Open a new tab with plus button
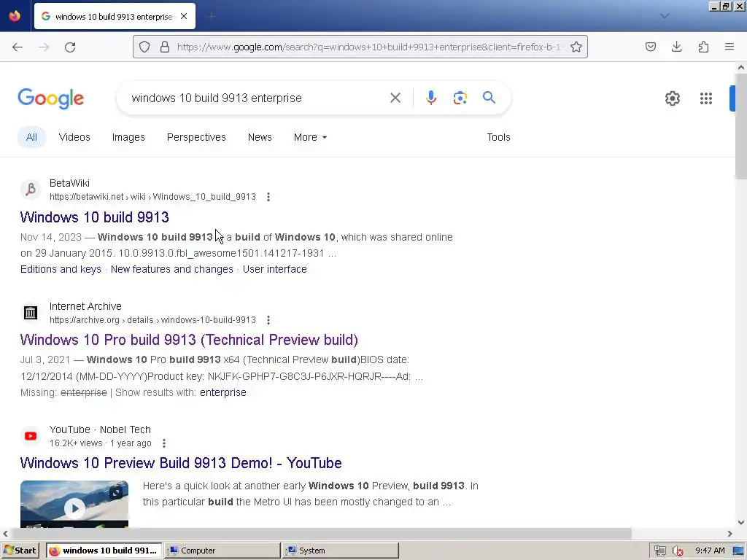The height and width of the screenshot is (560, 747). [x=211, y=17]
